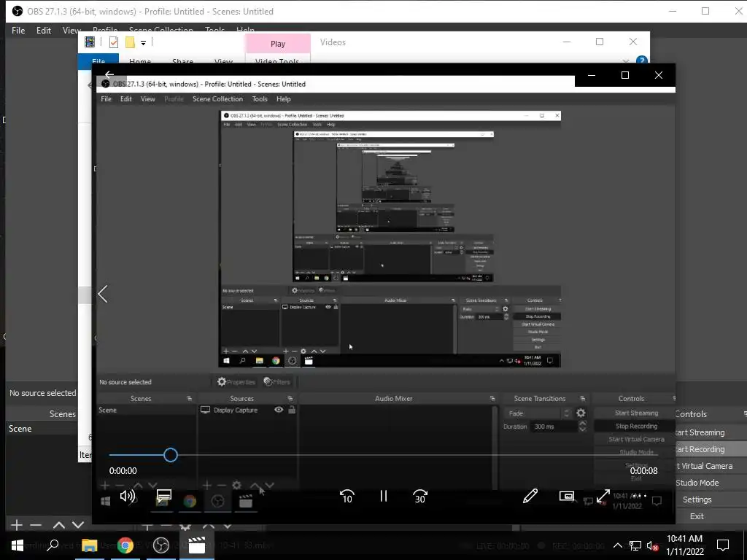Toggle Studio Mode in OBS Controls
Screen dimensions: 747x560
[710, 483]
